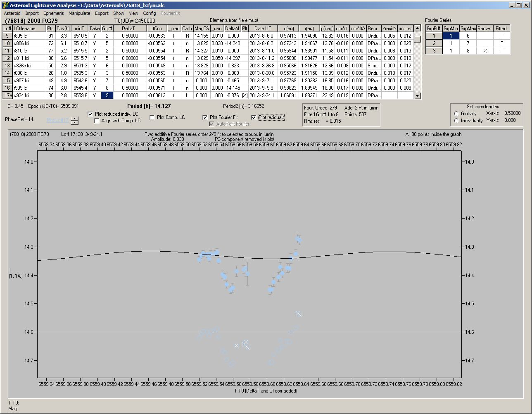
Task: Open the Asteroid menu
Action: pos(12,13)
